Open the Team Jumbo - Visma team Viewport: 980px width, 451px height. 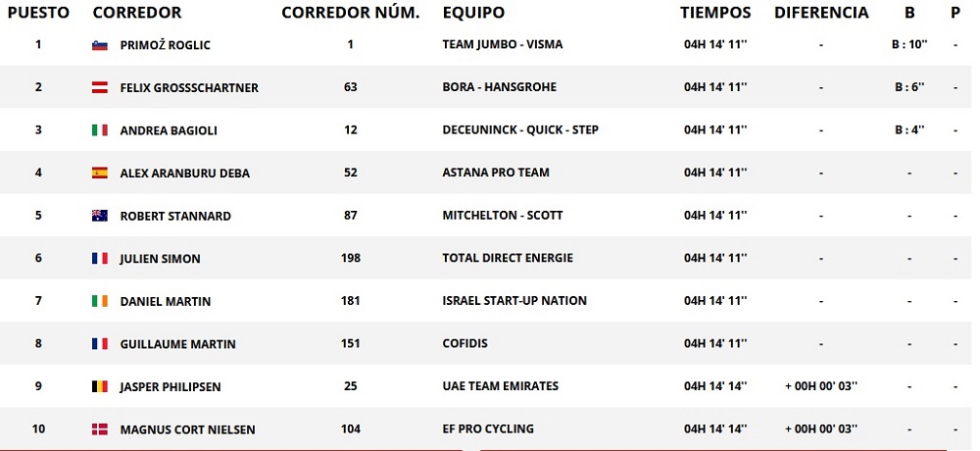point(502,45)
